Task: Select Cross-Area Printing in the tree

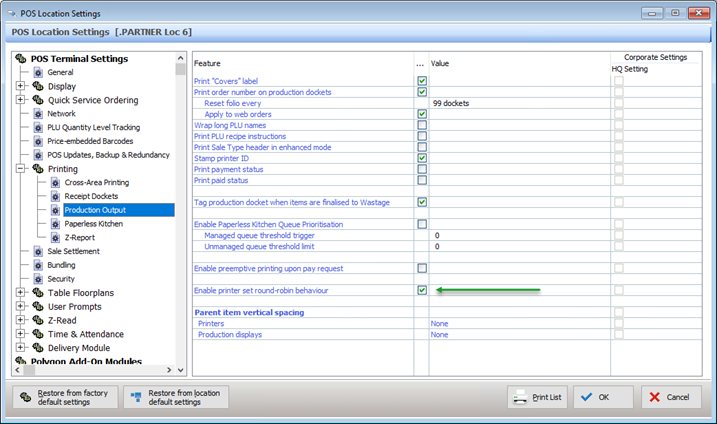Action: click(96, 183)
